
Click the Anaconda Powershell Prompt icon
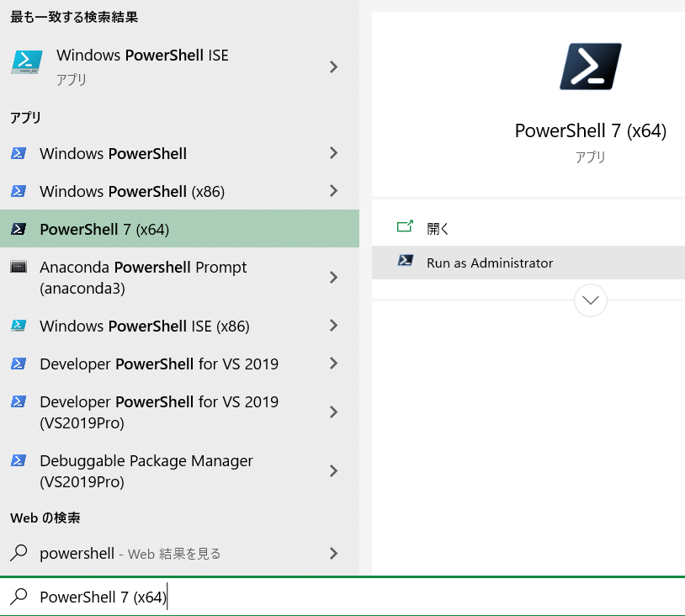(19, 268)
